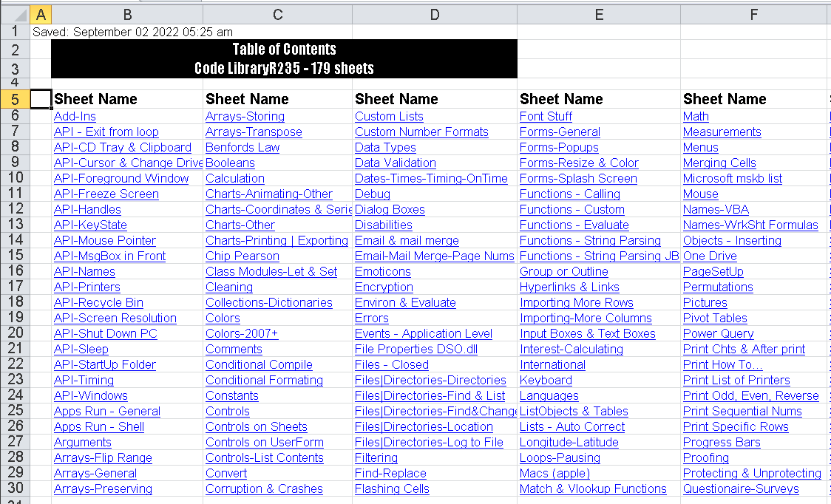The height and width of the screenshot is (504, 831).
Task: Open Hyperlinks & Links link
Action: (569, 287)
